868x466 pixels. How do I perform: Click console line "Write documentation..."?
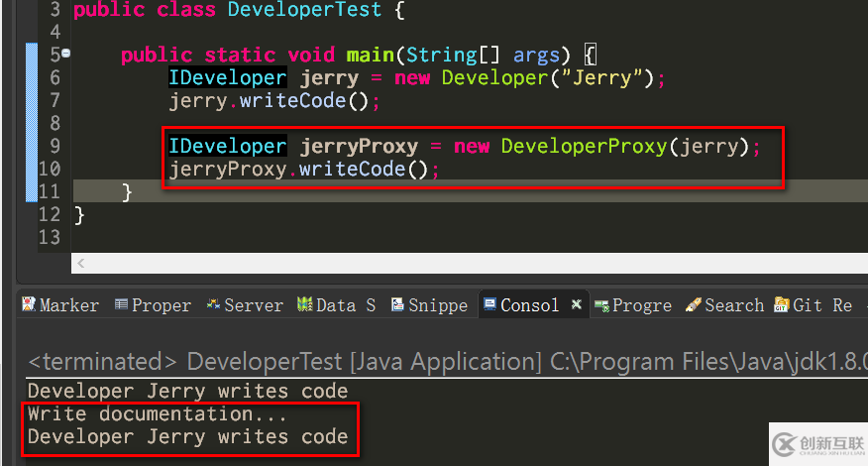157,413
